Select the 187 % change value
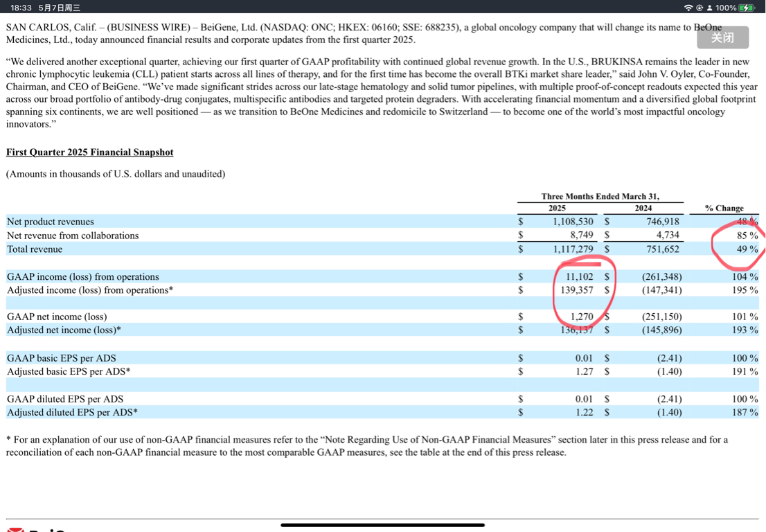 (x=745, y=412)
